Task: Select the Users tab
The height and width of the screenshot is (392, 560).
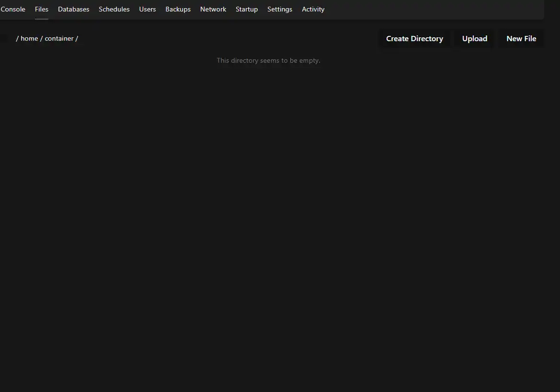Action: tap(148, 9)
